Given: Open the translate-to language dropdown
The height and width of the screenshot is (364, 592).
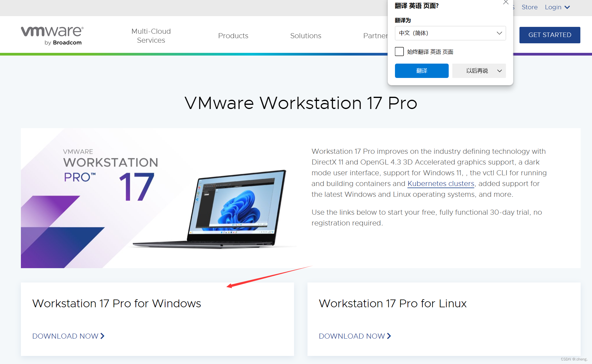Looking at the screenshot, I should 450,33.
